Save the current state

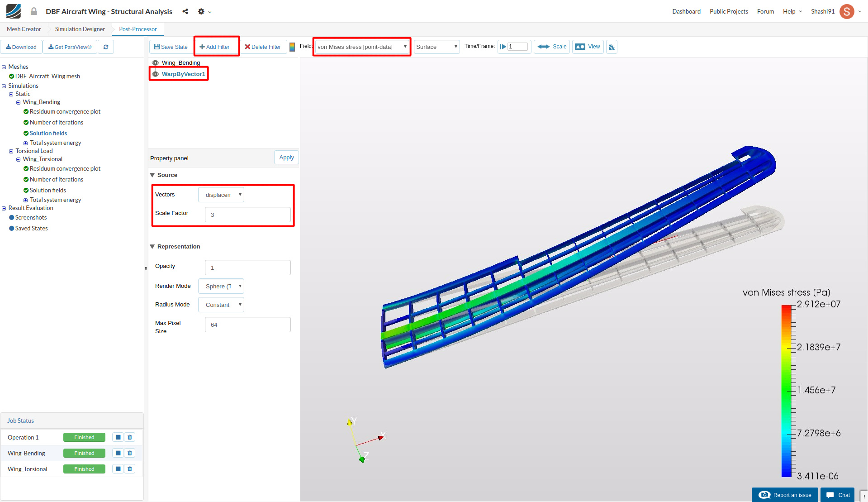(171, 47)
